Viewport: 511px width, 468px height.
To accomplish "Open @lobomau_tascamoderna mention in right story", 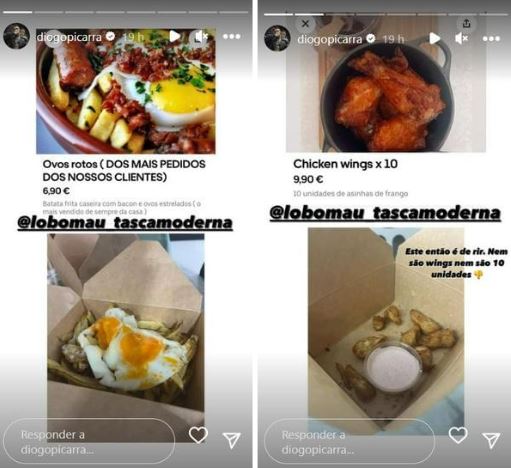I will point(385,213).
